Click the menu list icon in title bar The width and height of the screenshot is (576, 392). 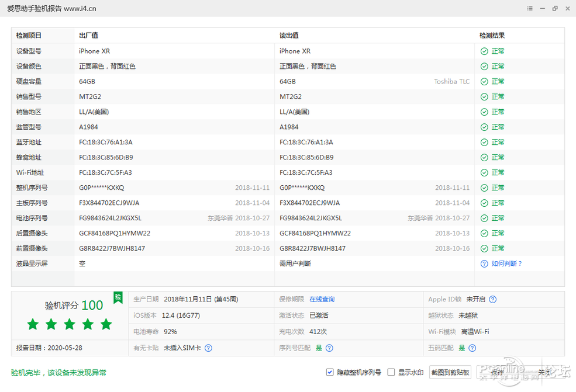pos(530,8)
